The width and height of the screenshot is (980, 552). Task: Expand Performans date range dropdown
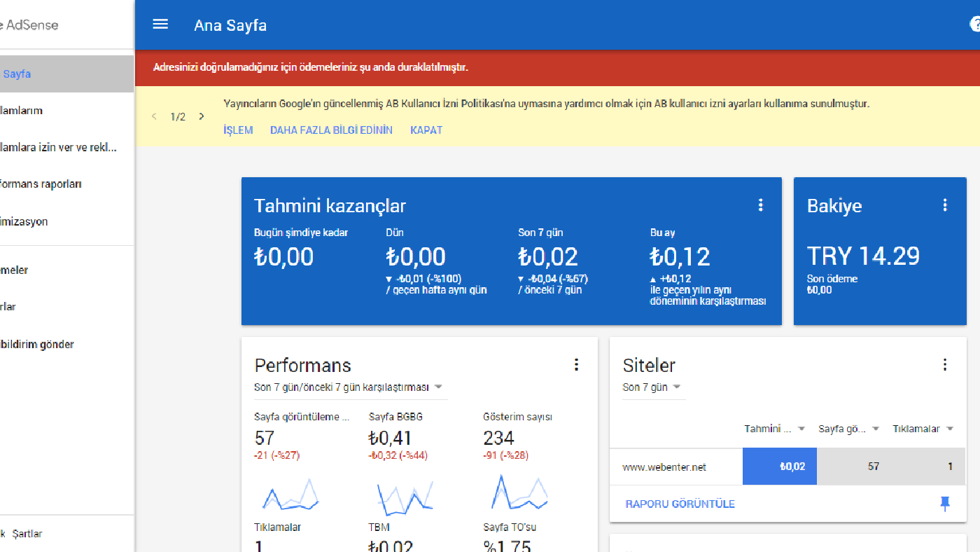(x=438, y=387)
